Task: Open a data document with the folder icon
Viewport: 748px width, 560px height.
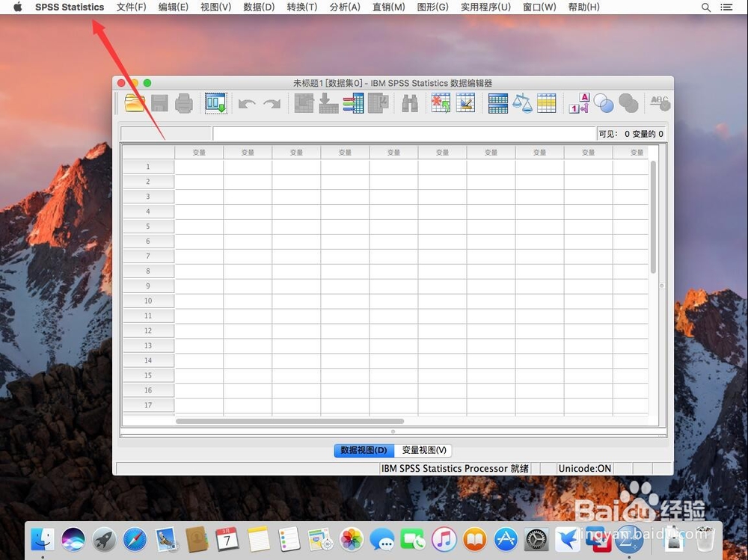Action: coord(135,103)
